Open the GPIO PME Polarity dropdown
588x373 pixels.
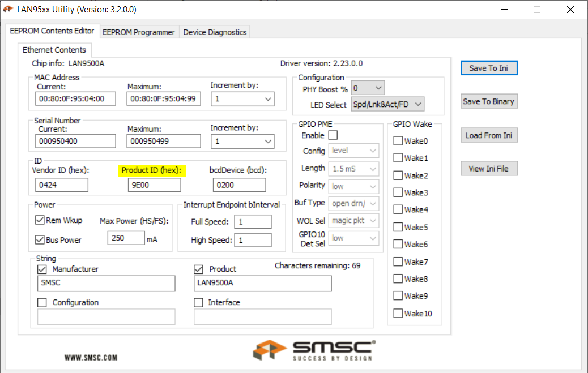(353, 186)
